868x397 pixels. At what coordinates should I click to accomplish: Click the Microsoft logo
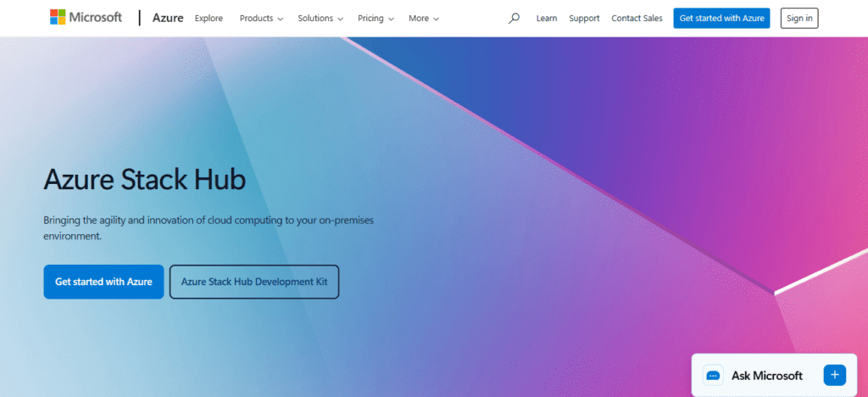86,18
